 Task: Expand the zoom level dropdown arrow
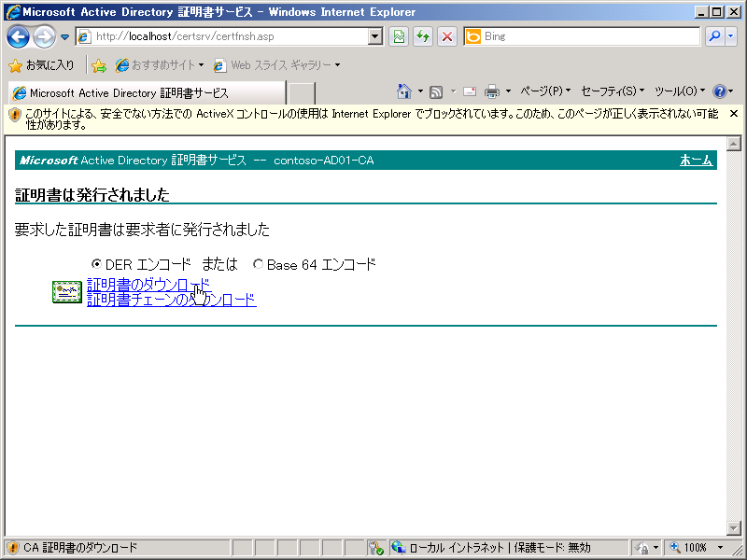click(720, 548)
